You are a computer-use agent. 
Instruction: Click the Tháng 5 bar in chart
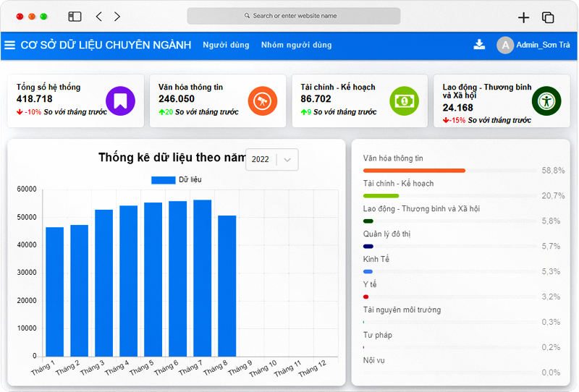(153, 280)
